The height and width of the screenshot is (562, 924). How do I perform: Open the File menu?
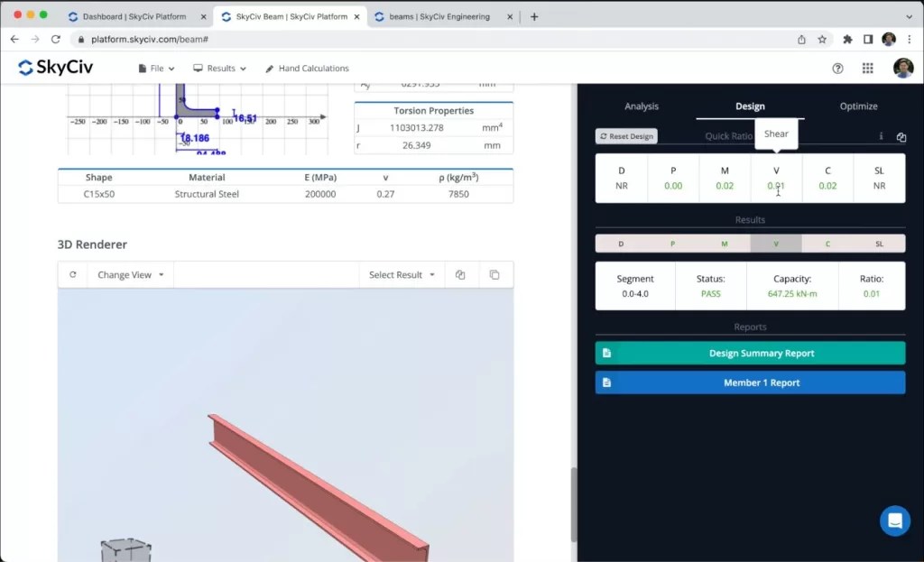[x=156, y=69]
